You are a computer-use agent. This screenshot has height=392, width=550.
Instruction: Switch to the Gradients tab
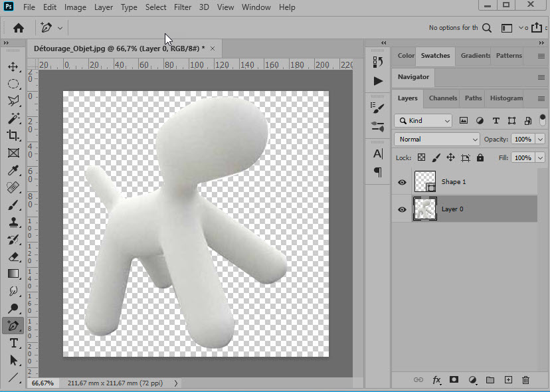coord(476,55)
